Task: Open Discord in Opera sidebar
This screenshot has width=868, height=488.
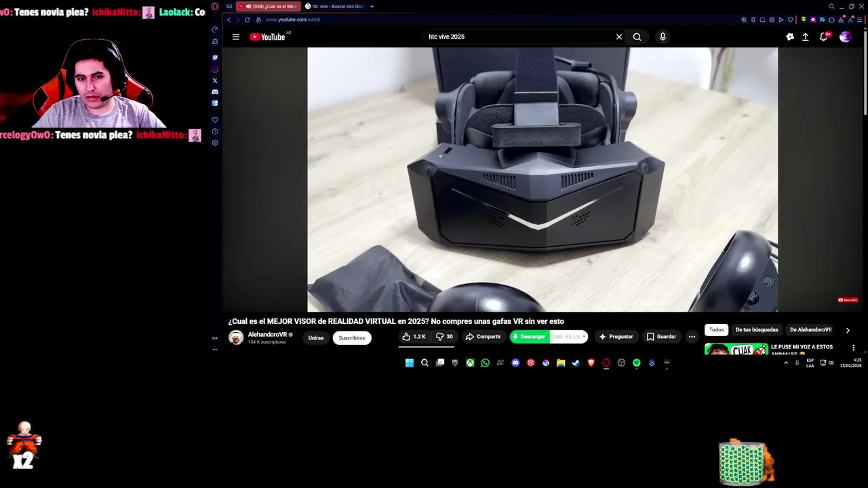Action: point(215,92)
